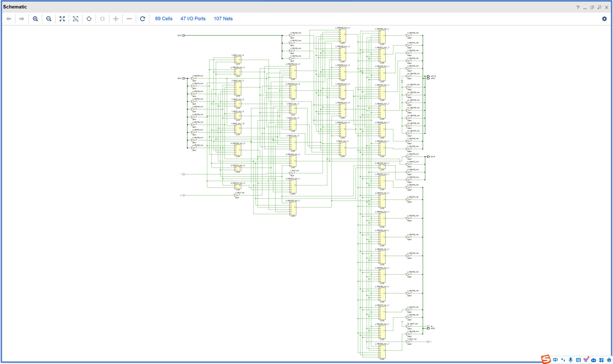Regenerate the schematic with the refresh icon

click(x=142, y=19)
